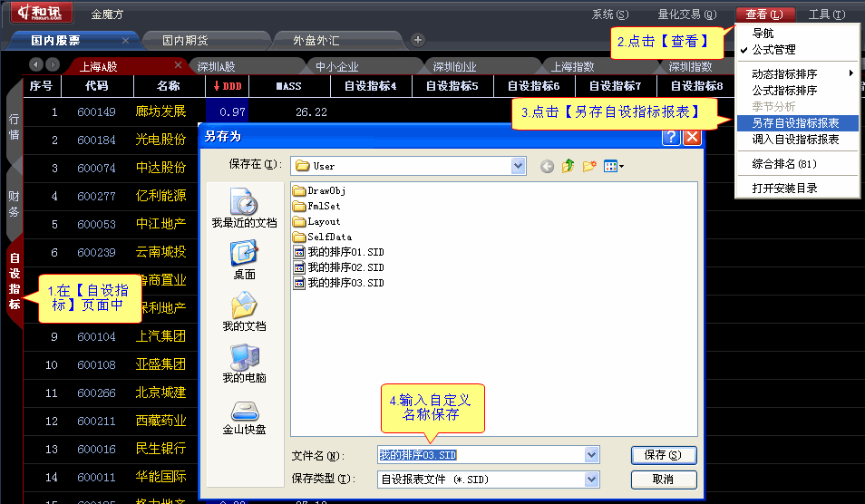865x504 pixels.
Task: Add a new tab with plus button
Action: coord(418,40)
